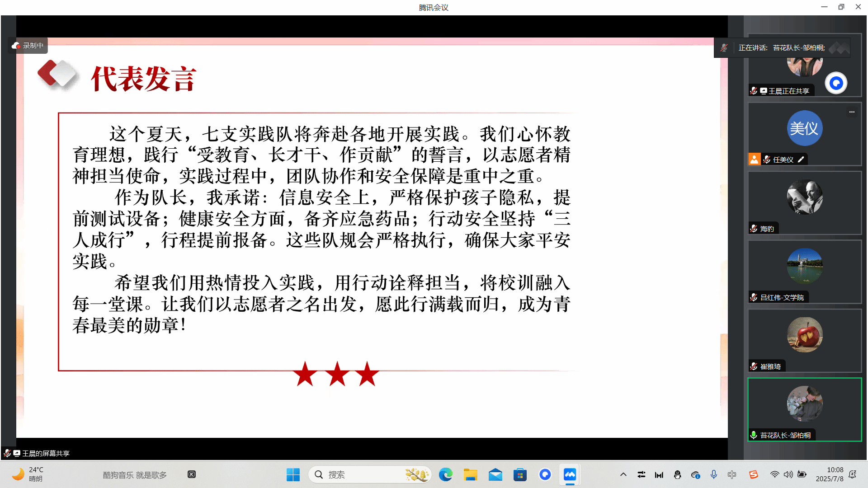Open Microsoft Edge from the taskbar

pos(445,474)
